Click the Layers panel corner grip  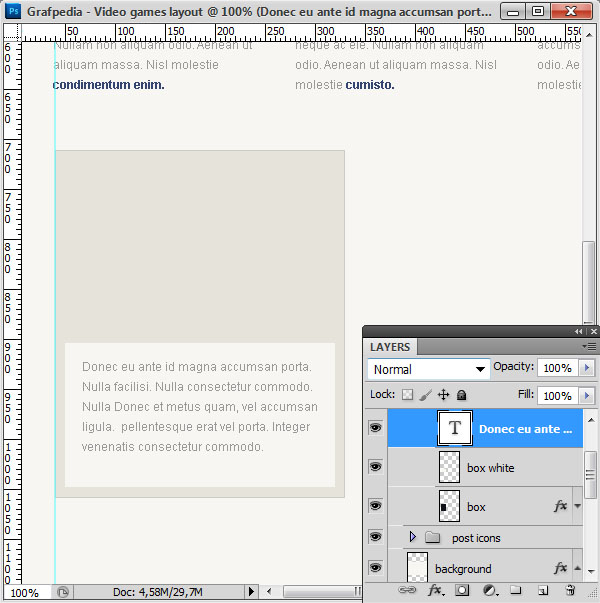point(591,595)
